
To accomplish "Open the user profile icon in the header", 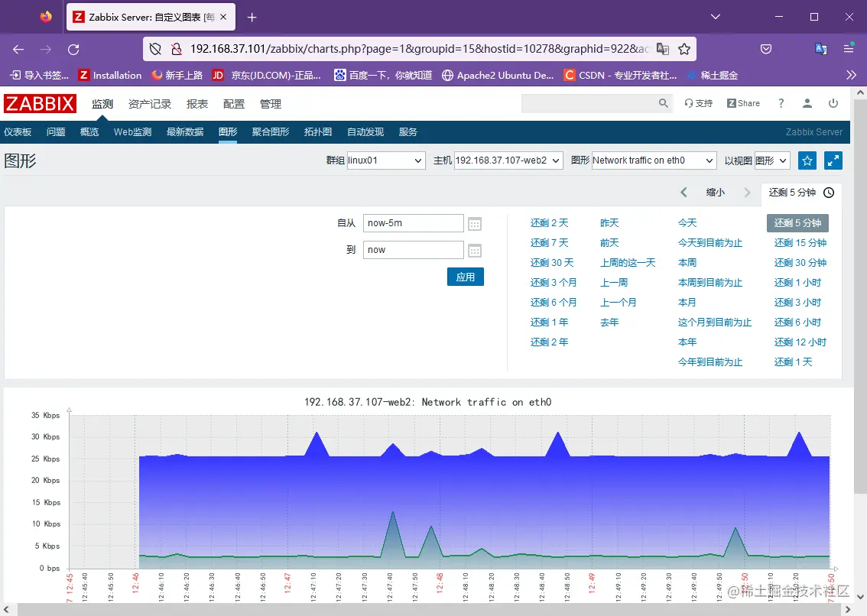I will (x=807, y=102).
